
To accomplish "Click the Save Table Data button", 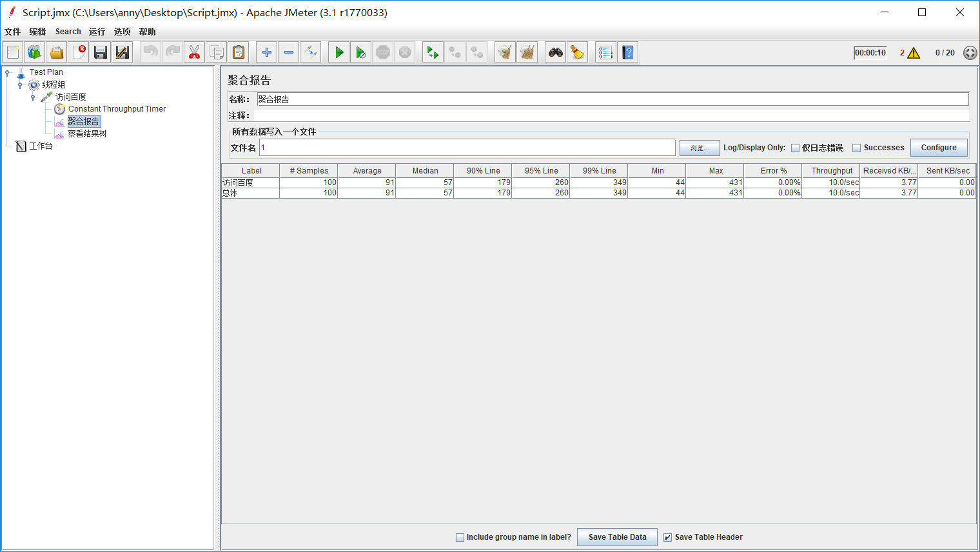I will coord(617,537).
